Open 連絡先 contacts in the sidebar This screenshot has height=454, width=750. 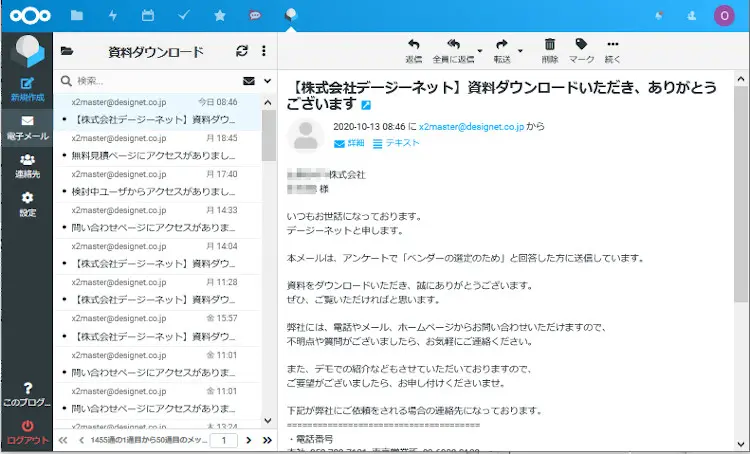(27, 166)
